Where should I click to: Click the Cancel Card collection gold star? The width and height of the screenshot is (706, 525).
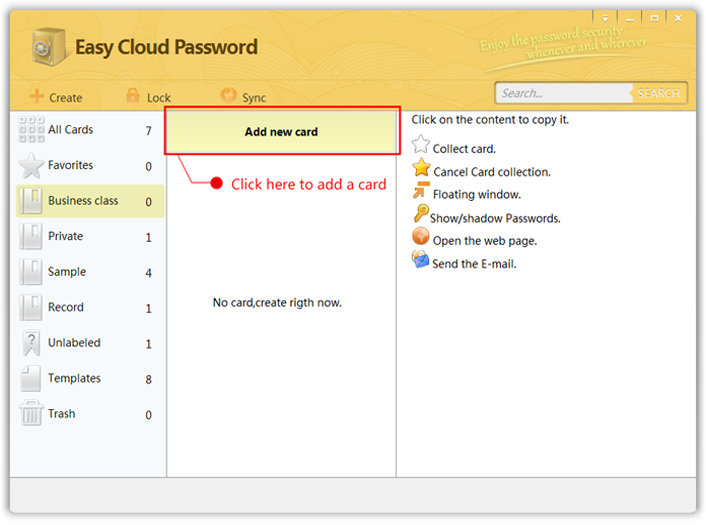pyautogui.click(x=421, y=167)
